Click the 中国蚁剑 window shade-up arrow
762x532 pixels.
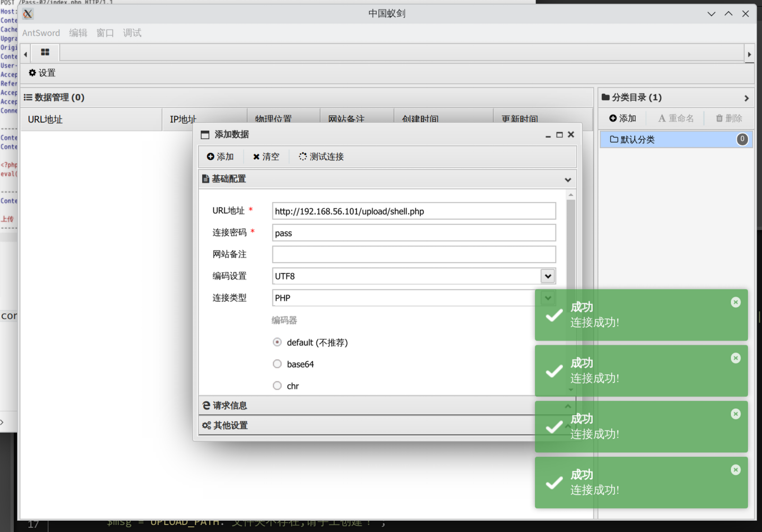728,14
